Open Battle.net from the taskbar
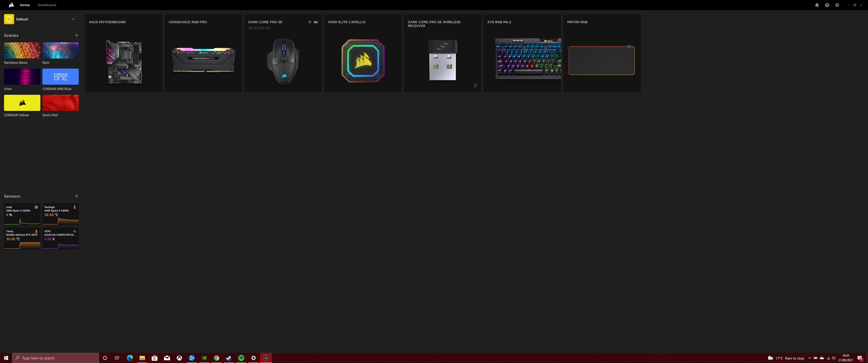Viewport: 868px width, 363px height. (x=192, y=358)
